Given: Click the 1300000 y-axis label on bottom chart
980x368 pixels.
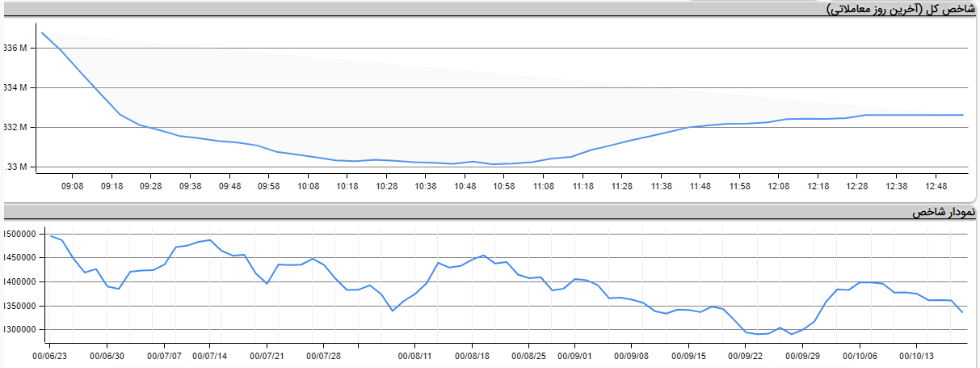Looking at the screenshot, I should pos(22,330).
